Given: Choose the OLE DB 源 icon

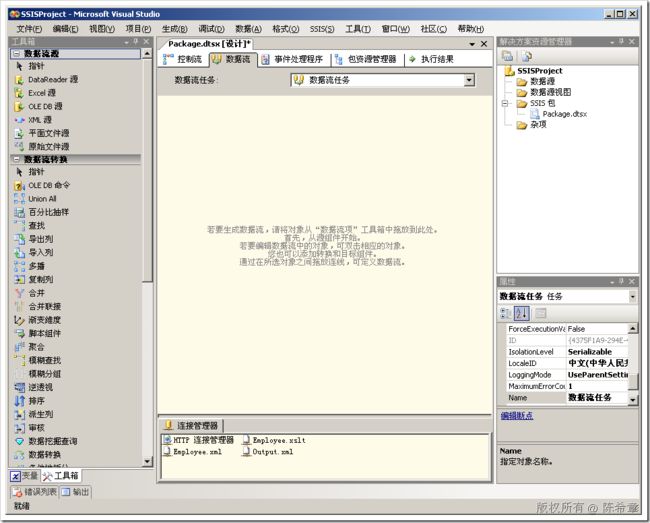Looking at the screenshot, I should pyautogui.click(x=19, y=107).
